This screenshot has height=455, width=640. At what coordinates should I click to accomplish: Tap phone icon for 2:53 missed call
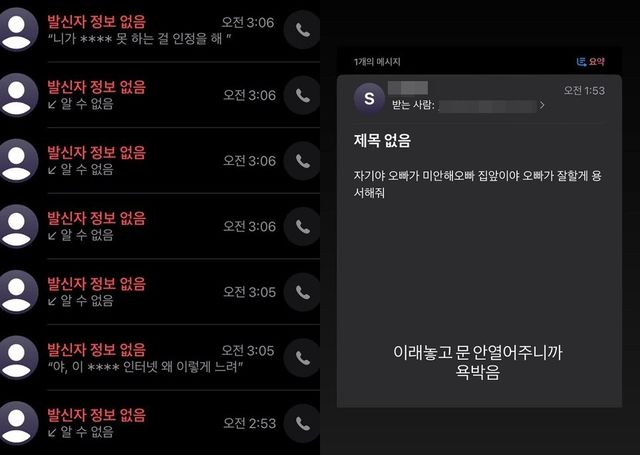[x=302, y=424]
